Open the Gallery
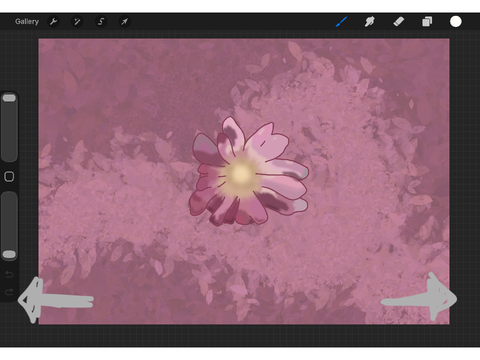Screen dimensions: 480x360 27,22
